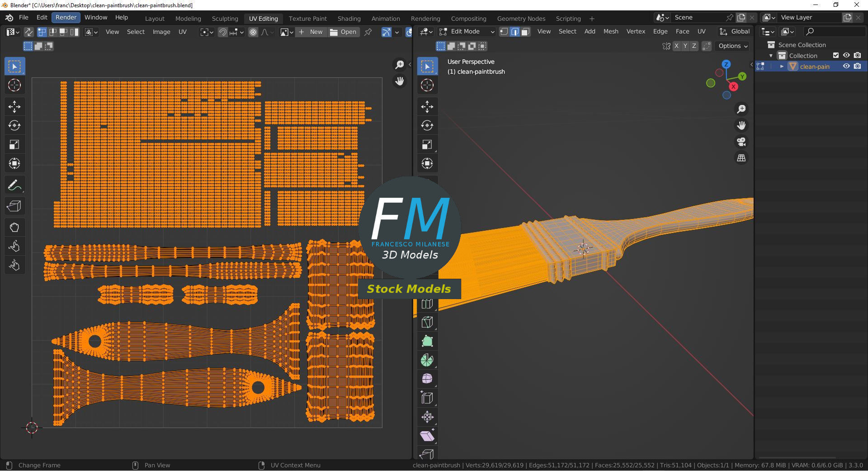This screenshot has height=471, width=868.
Task: Open the Edit Mode dropdown
Action: [x=467, y=32]
